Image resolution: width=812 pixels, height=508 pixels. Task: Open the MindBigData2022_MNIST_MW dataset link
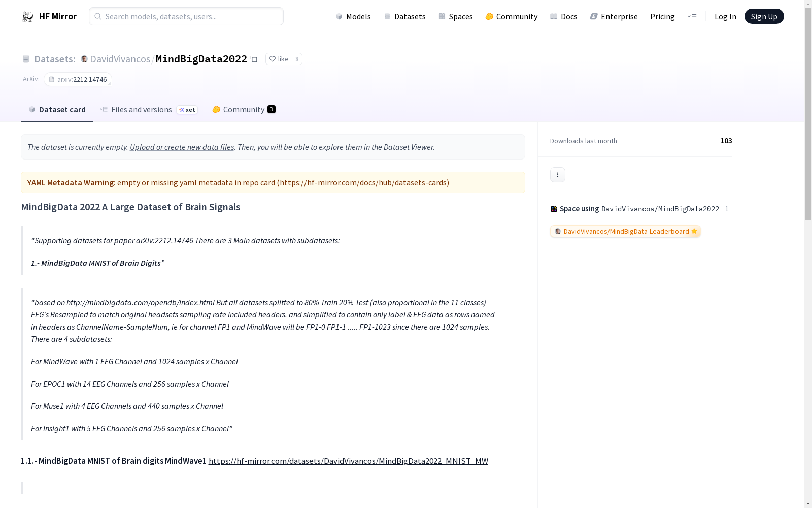point(348,461)
